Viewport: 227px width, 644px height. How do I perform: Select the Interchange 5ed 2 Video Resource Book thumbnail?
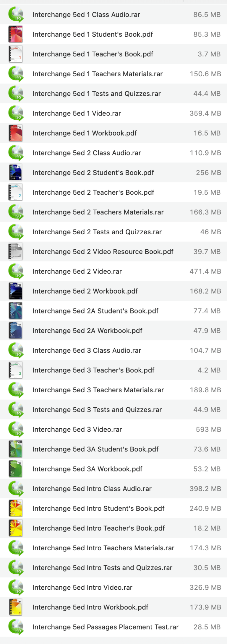[15, 251]
